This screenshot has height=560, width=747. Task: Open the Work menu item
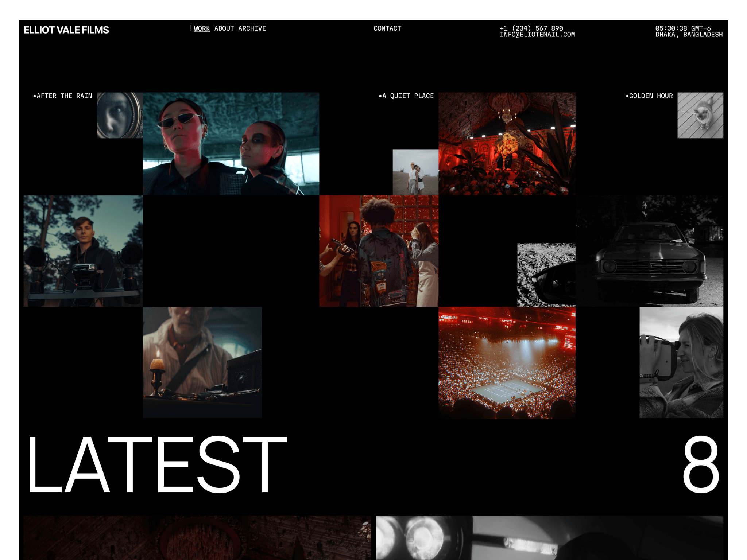(x=202, y=28)
